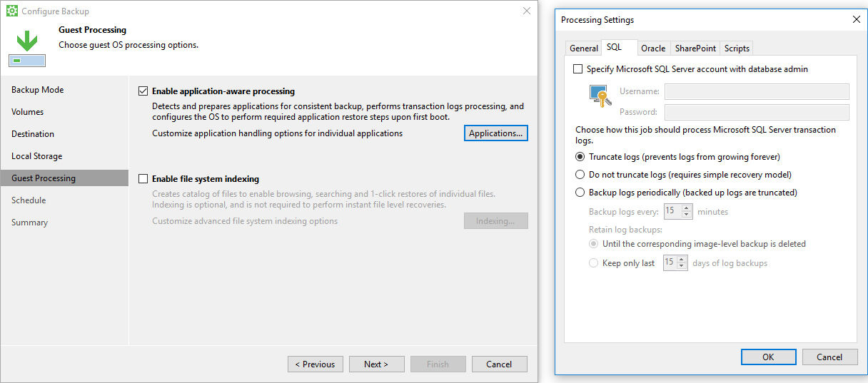Screen dimensions: 868x383
Task: Select Do not truncate logs option
Action: tap(580, 175)
